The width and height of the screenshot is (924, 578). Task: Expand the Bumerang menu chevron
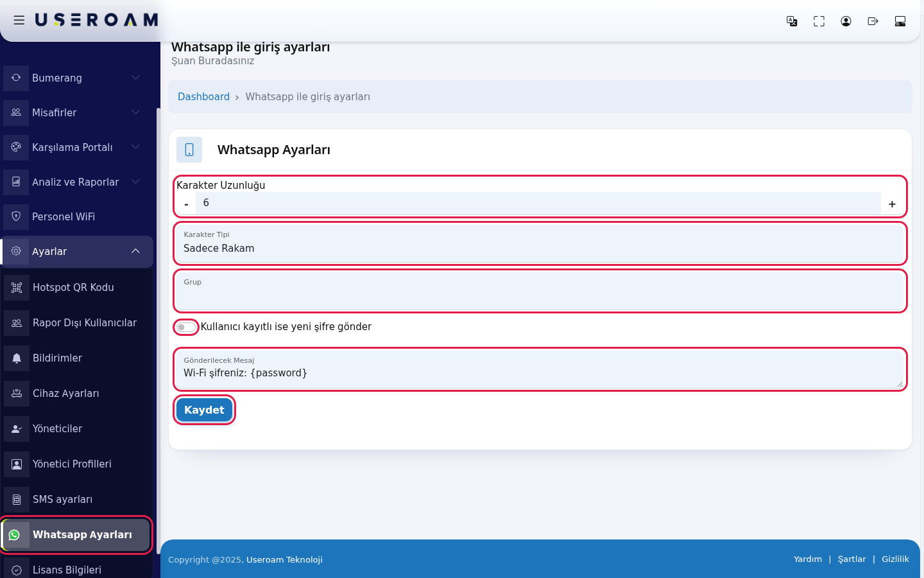[x=135, y=78]
